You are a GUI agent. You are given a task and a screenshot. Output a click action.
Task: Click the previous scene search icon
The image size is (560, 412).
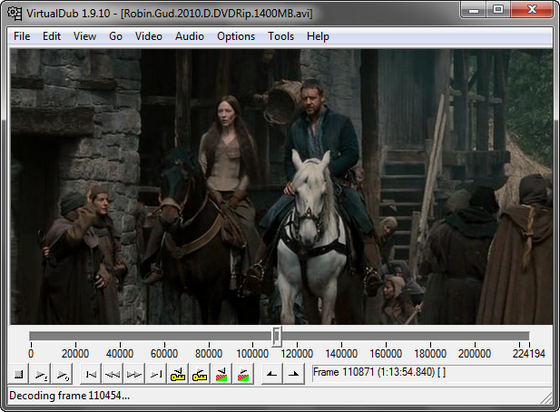point(221,374)
